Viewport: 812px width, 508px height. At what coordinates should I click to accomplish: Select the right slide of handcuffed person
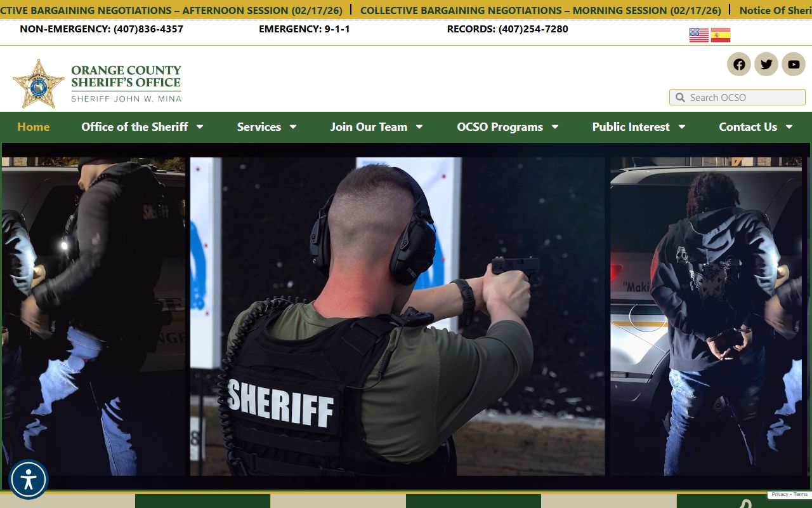coord(706,316)
